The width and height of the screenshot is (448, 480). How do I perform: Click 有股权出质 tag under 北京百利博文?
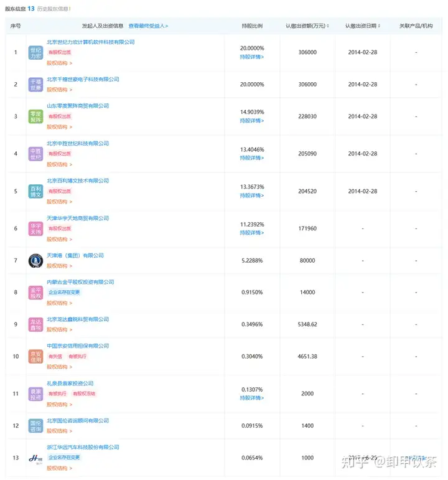tap(60, 191)
